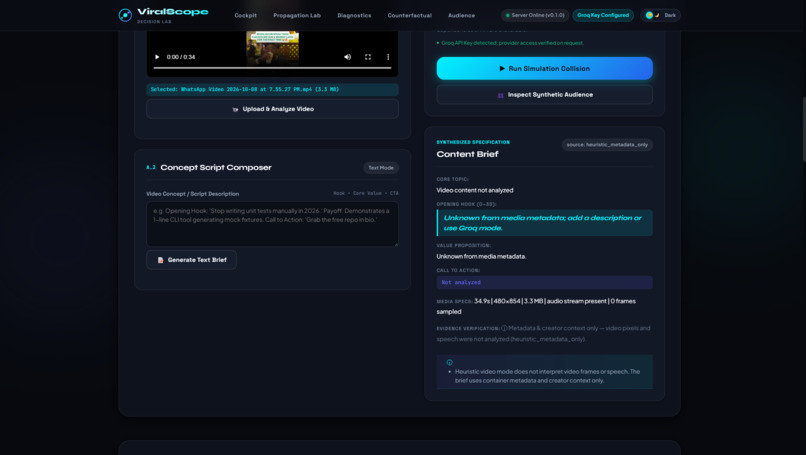This screenshot has width=806, height=455.
Task: Click the 'Video content not analyzed' text
Action: click(474, 190)
